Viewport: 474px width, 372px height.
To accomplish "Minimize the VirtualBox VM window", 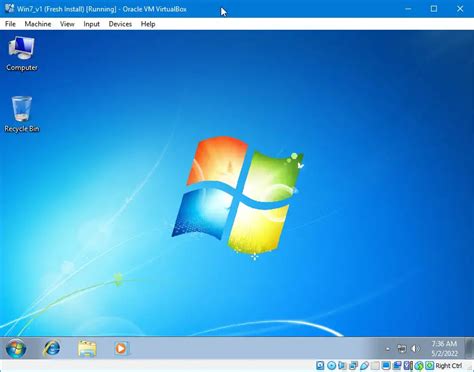I will 408,9.
